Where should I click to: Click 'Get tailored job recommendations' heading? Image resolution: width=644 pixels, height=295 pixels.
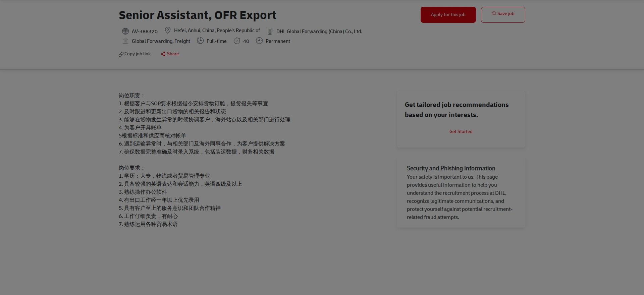coord(457,110)
